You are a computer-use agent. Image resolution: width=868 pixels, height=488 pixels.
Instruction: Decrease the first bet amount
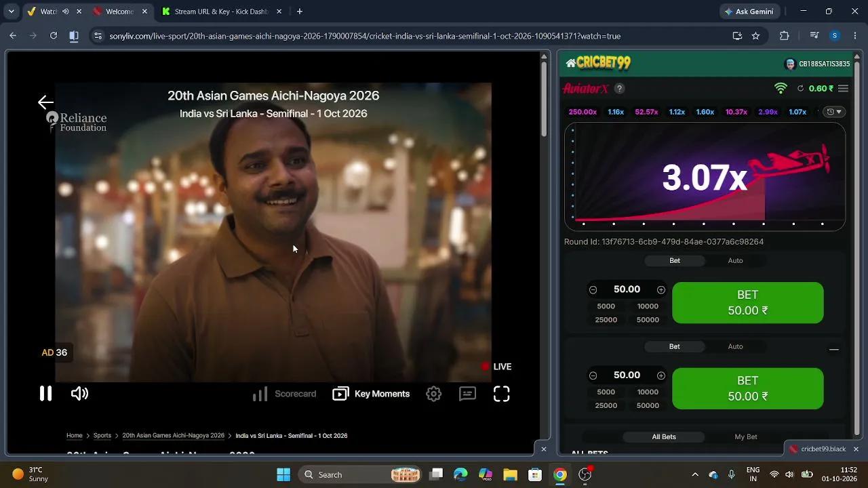(593, 289)
